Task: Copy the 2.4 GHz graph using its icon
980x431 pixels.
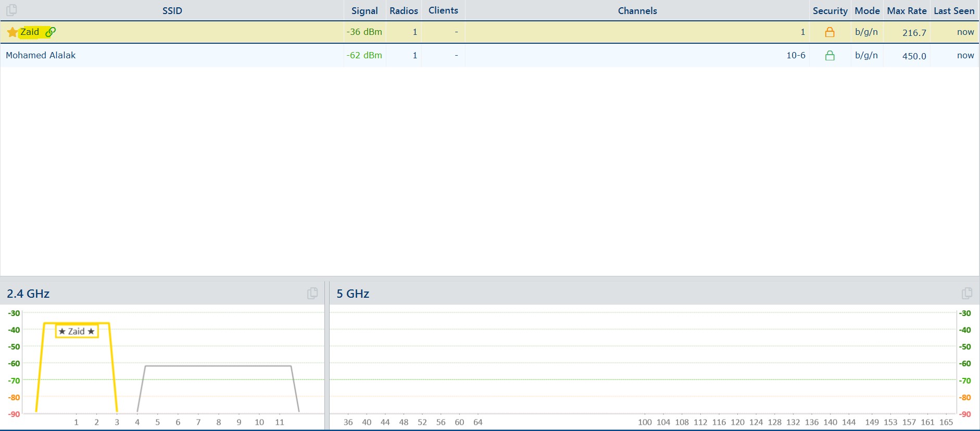Action: coord(312,293)
